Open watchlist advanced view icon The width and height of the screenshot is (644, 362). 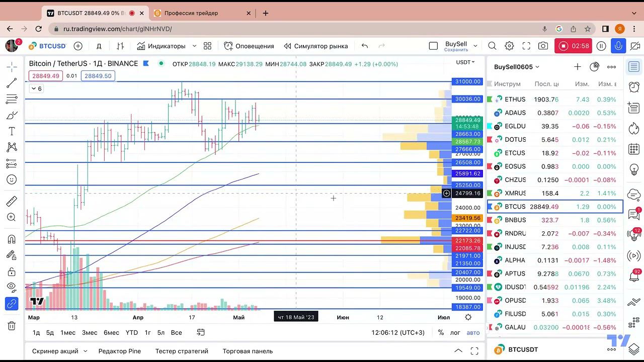click(x=594, y=66)
